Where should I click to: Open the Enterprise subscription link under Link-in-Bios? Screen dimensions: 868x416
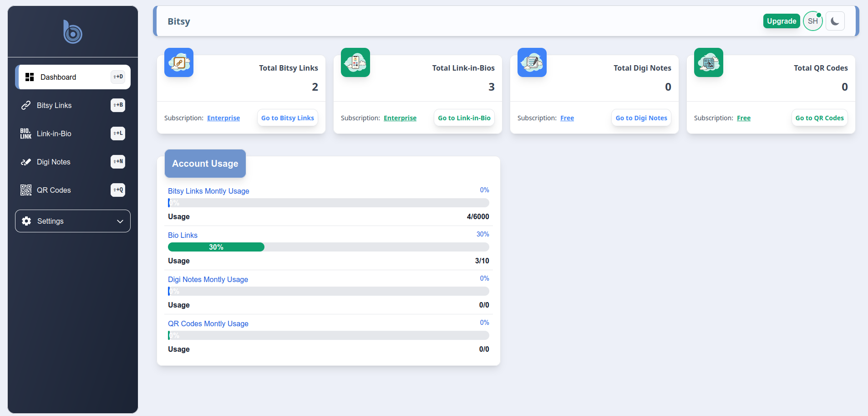click(x=400, y=118)
